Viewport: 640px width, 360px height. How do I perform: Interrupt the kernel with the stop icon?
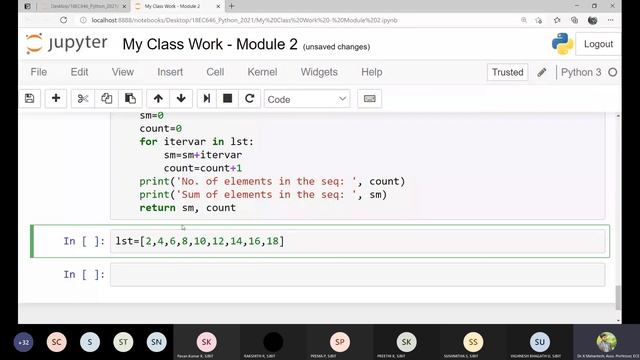[227, 98]
